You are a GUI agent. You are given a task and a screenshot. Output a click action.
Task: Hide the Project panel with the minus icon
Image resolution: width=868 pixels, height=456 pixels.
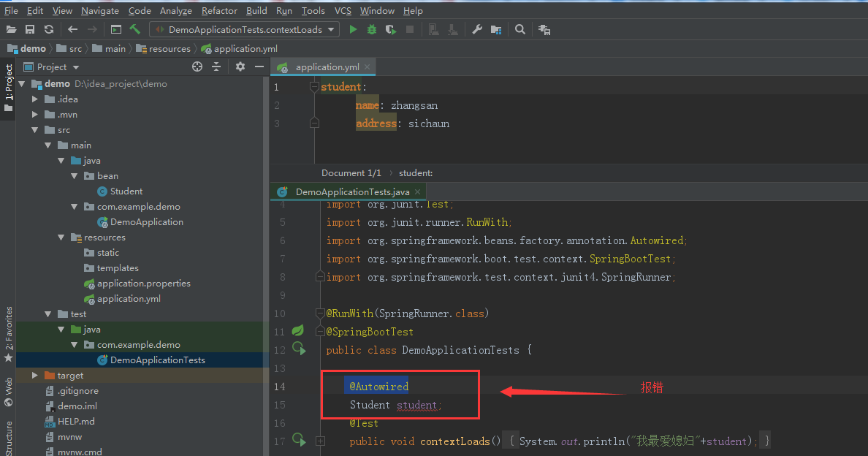click(259, 67)
